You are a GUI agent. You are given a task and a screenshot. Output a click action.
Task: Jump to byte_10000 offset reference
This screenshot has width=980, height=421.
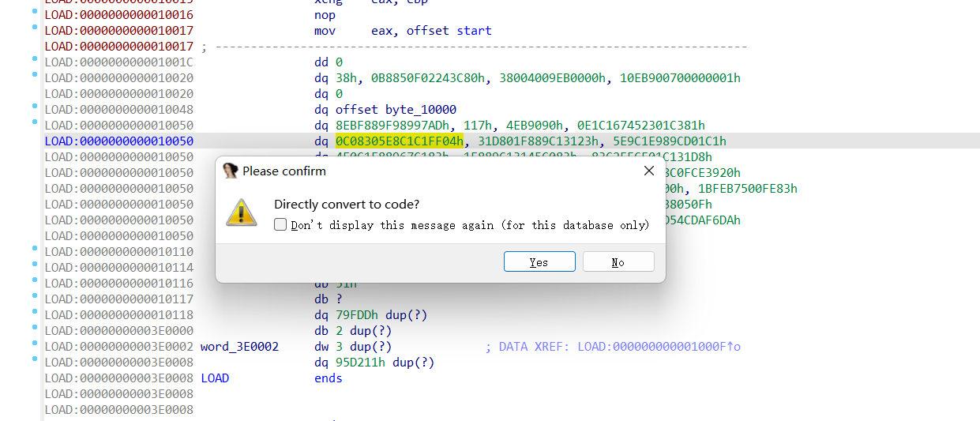pyautogui.click(x=421, y=110)
